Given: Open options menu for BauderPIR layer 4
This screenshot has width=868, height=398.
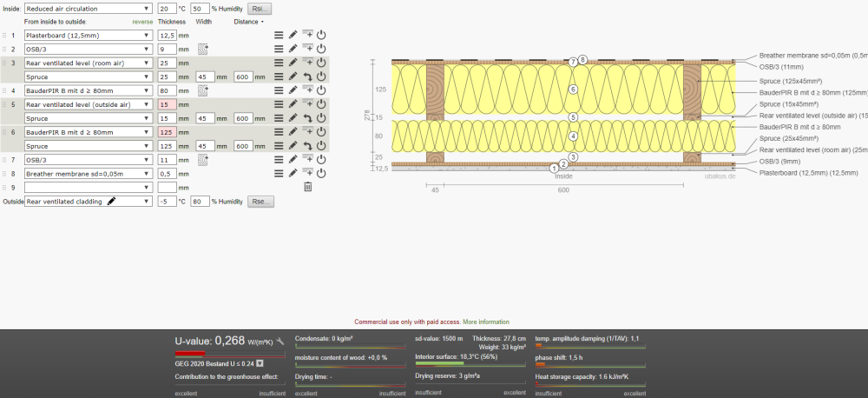Looking at the screenshot, I should 279,90.
